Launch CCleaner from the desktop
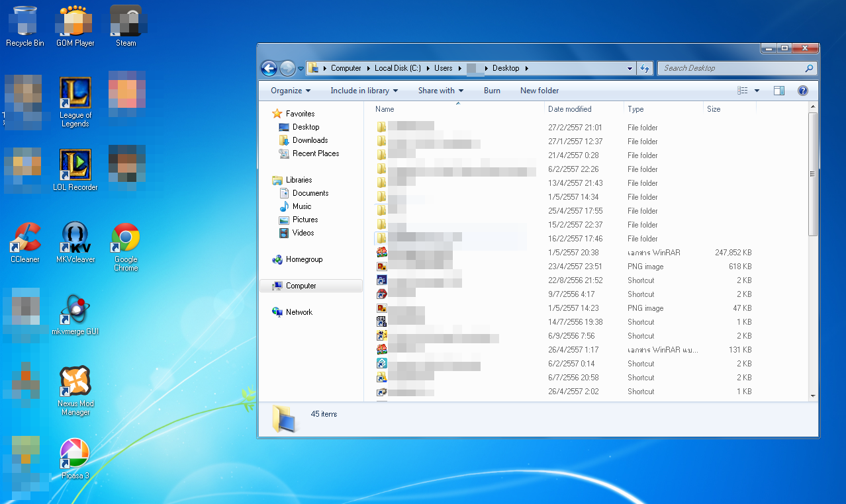Screen dimensions: 846x504 tap(25, 238)
